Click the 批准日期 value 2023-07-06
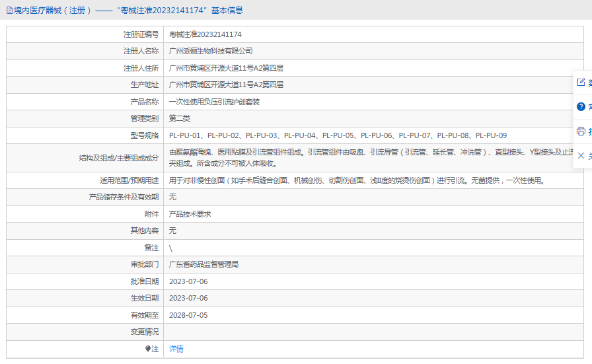This screenshot has width=592, height=364. coord(188,281)
